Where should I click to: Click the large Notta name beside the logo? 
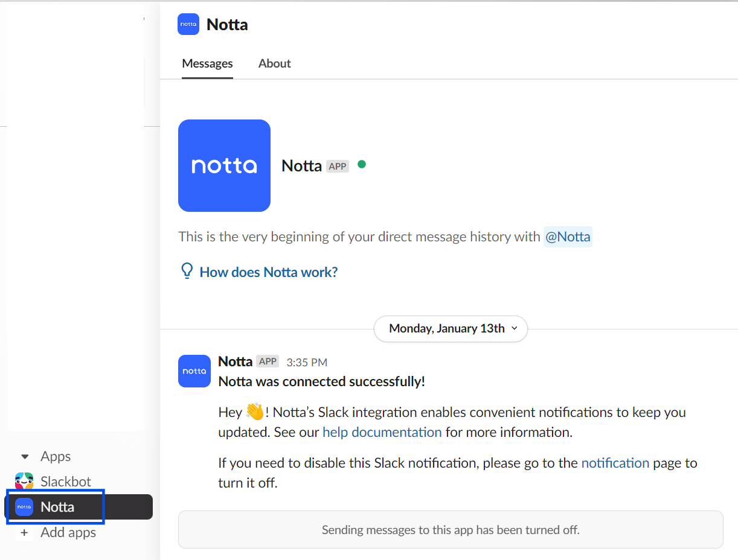[x=301, y=166]
